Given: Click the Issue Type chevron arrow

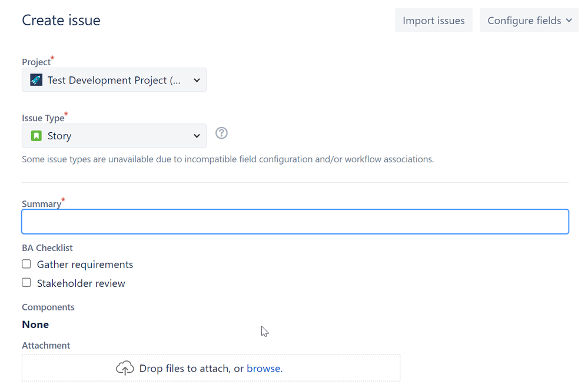Looking at the screenshot, I should coord(197,136).
